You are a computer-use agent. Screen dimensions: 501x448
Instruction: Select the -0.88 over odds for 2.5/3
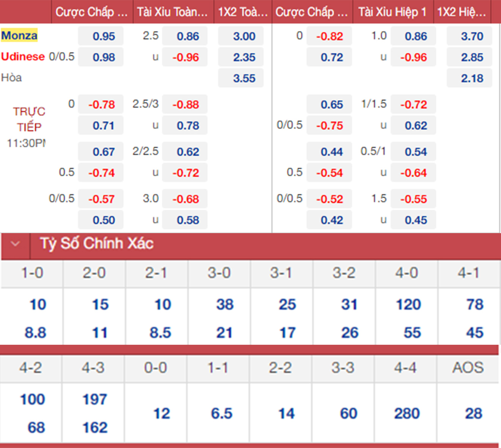tap(185, 105)
